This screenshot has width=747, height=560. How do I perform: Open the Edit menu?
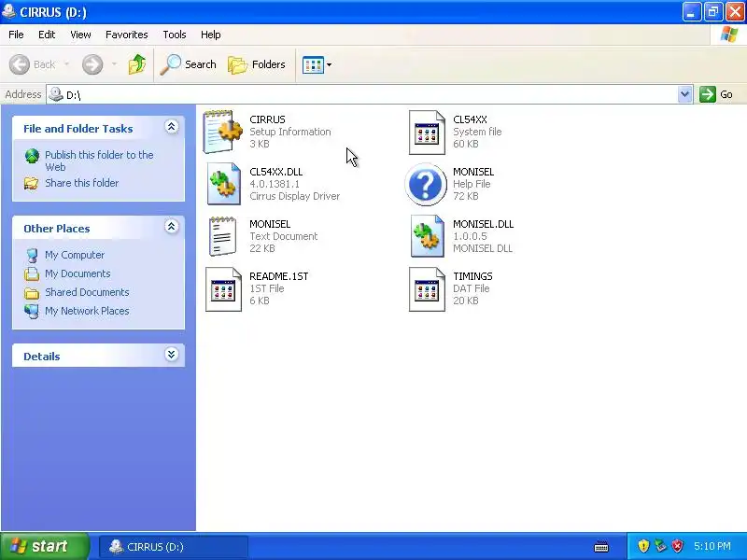coord(47,35)
